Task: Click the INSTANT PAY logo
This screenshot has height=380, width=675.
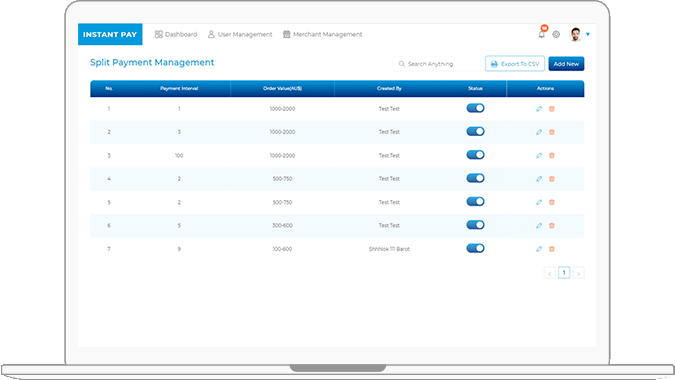Action: 110,34
